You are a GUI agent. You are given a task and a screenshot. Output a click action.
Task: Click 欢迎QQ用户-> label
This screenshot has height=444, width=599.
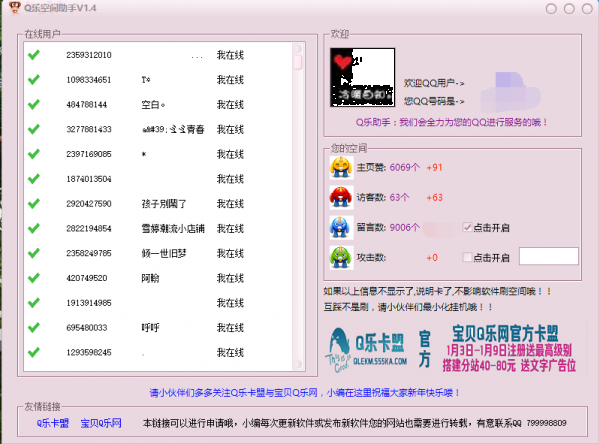(x=434, y=83)
